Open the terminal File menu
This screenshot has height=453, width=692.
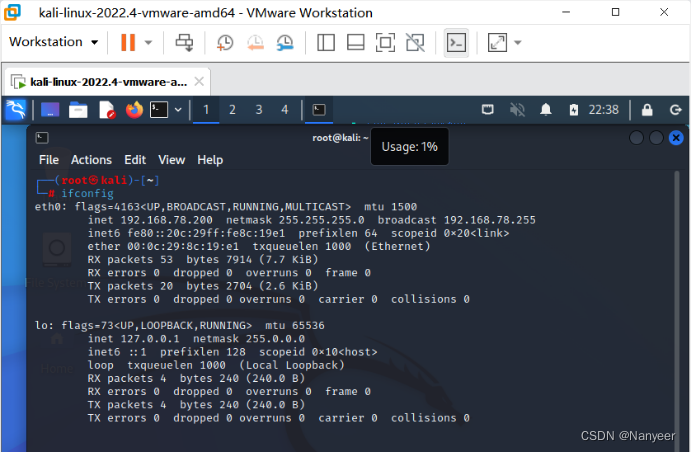(49, 160)
